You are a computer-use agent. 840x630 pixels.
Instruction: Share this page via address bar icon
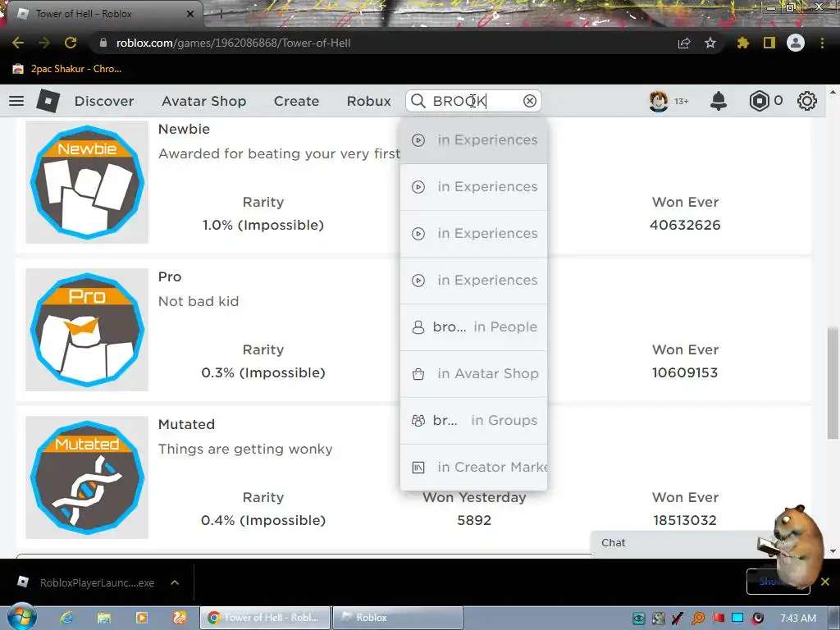point(684,43)
